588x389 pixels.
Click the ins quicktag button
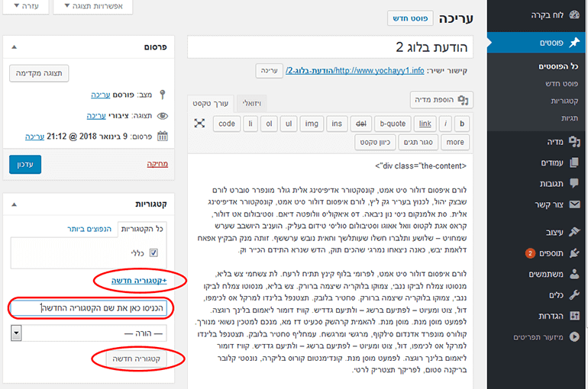[337, 124]
